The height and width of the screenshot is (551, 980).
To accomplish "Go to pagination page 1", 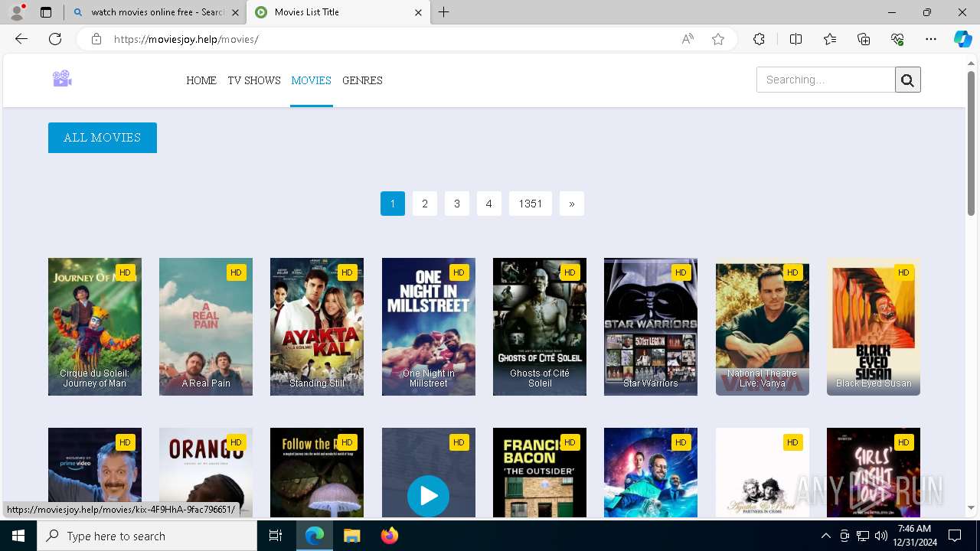I will coord(393,204).
